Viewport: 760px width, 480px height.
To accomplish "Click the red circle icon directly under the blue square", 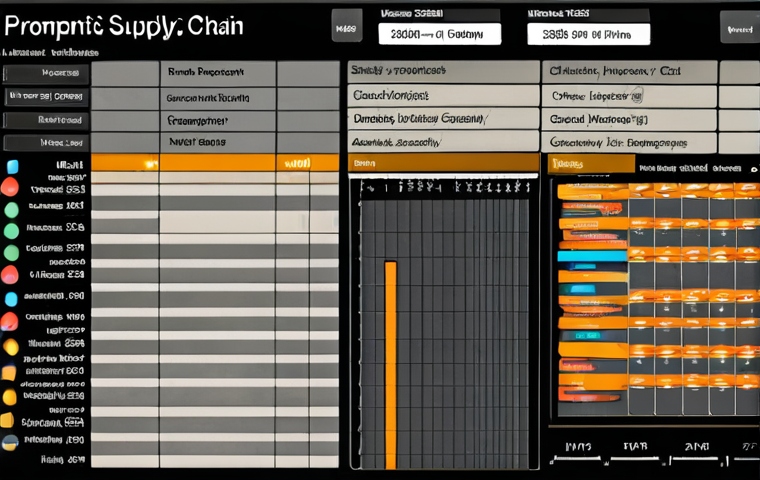I will pyautogui.click(x=10, y=187).
